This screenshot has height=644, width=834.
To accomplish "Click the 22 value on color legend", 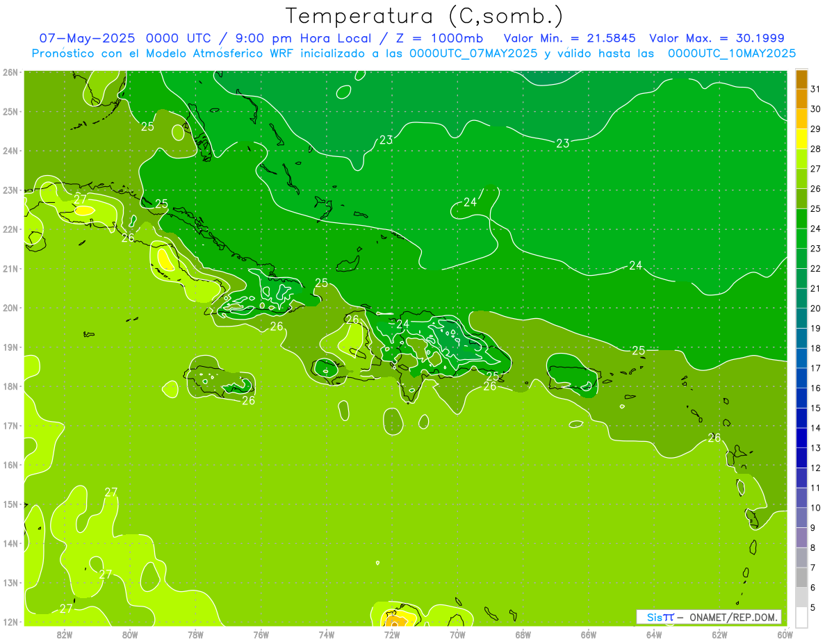I will pos(815,268).
